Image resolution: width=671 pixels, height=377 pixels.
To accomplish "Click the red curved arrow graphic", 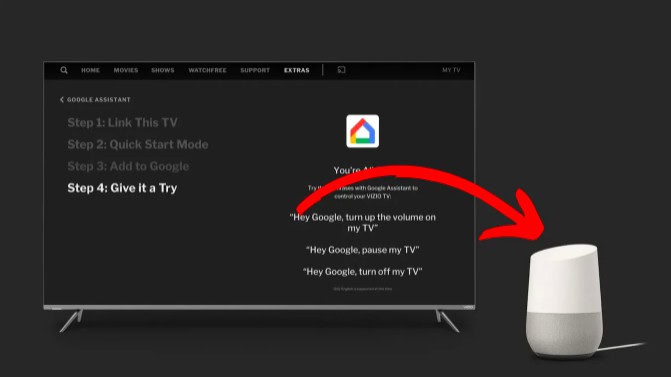I will pyautogui.click(x=422, y=201).
